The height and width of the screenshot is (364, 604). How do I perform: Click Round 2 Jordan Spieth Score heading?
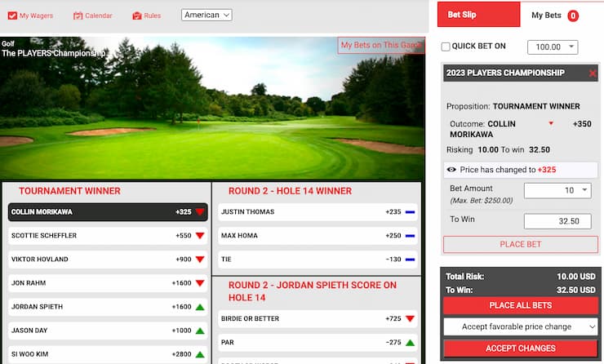click(x=313, y=291)
